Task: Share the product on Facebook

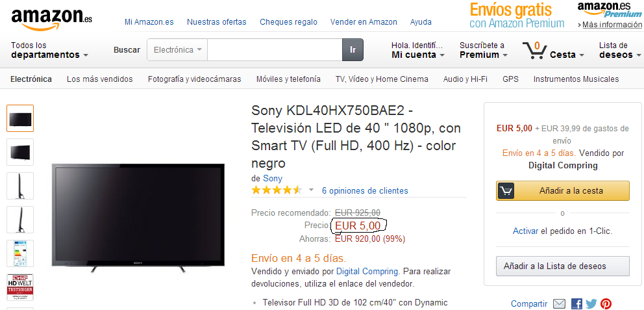Action: pos(576,304)
